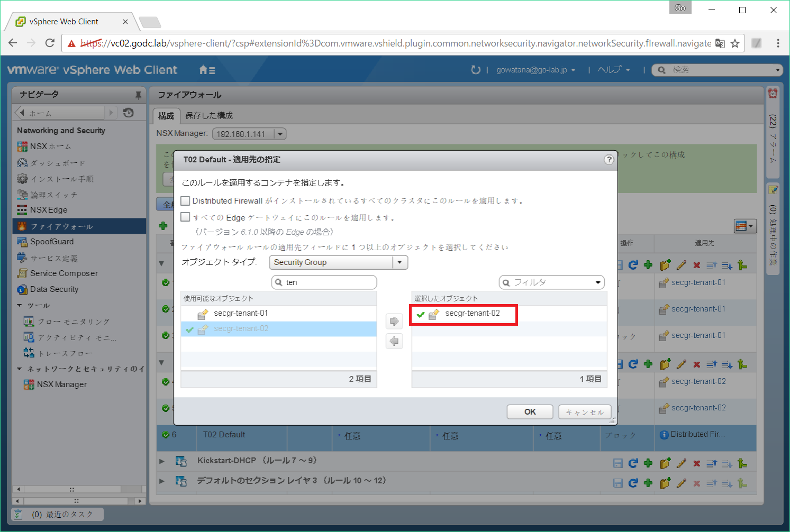Open the Chrome three-dot menu

pos(778,43)
